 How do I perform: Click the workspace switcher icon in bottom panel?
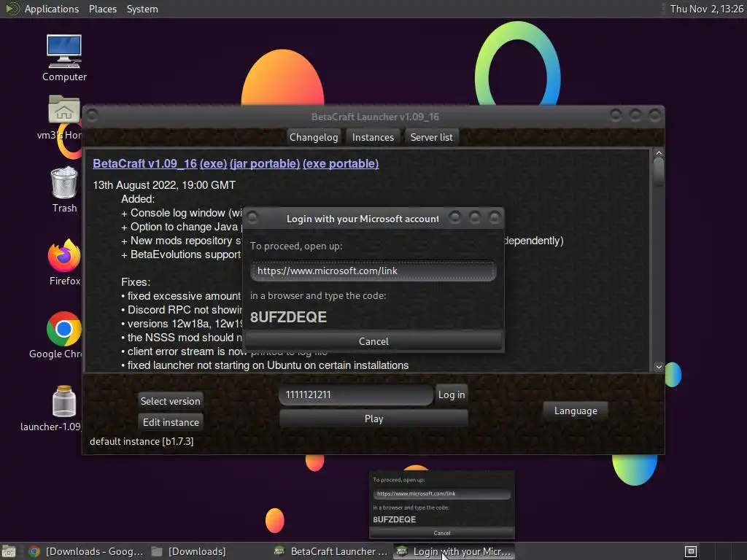point(691,551)
